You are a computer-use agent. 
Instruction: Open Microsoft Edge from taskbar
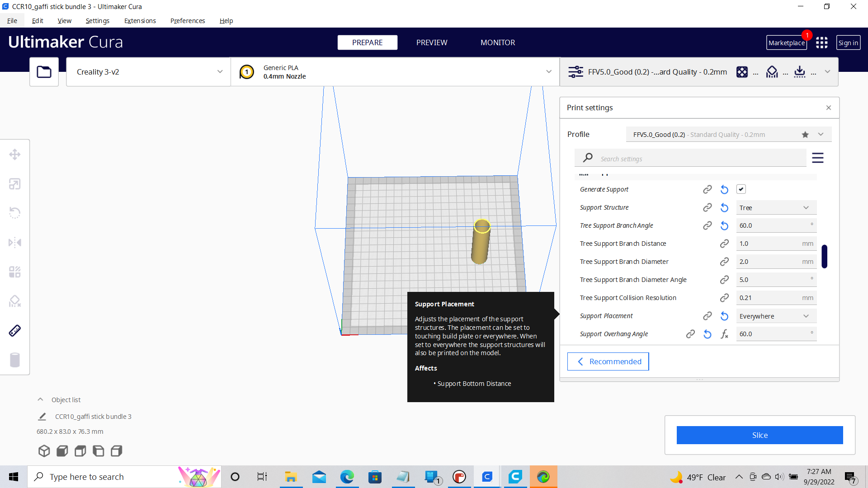coord(347,477)
